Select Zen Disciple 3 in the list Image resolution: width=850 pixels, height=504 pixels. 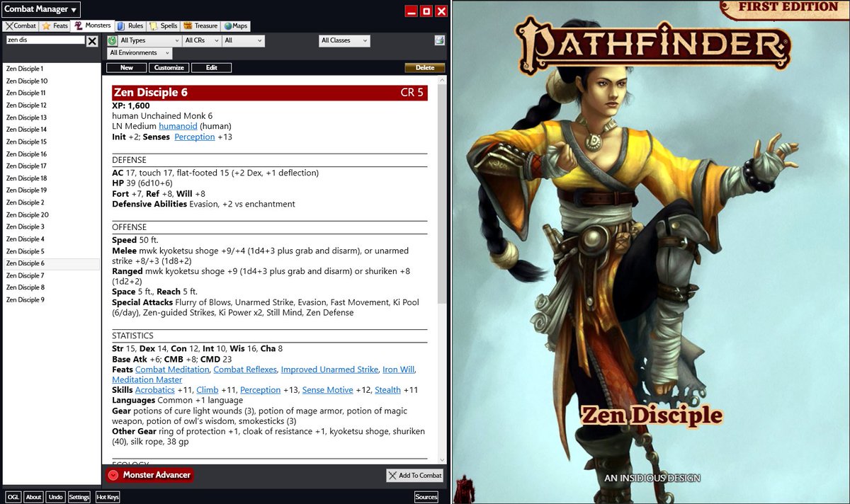coord(52,227)
